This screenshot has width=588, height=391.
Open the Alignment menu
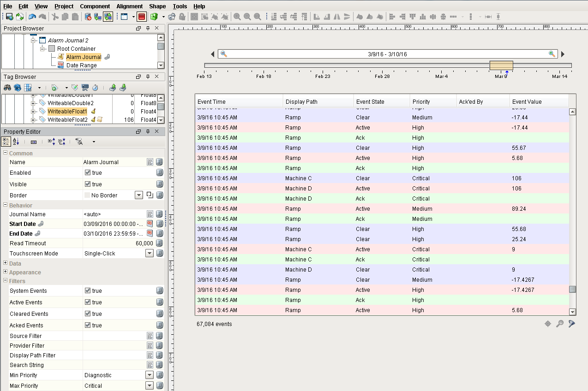pyautogui.click(x=129, y=6)
